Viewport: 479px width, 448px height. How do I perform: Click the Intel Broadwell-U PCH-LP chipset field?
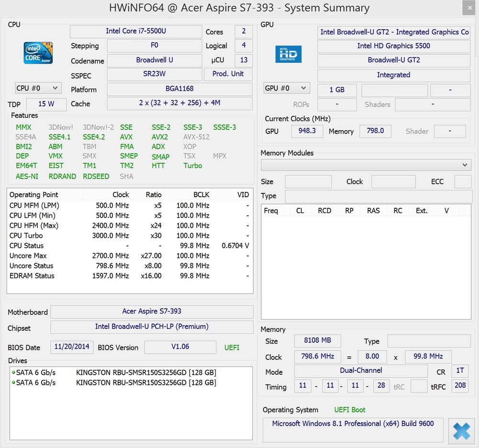(x=152, y=327)
